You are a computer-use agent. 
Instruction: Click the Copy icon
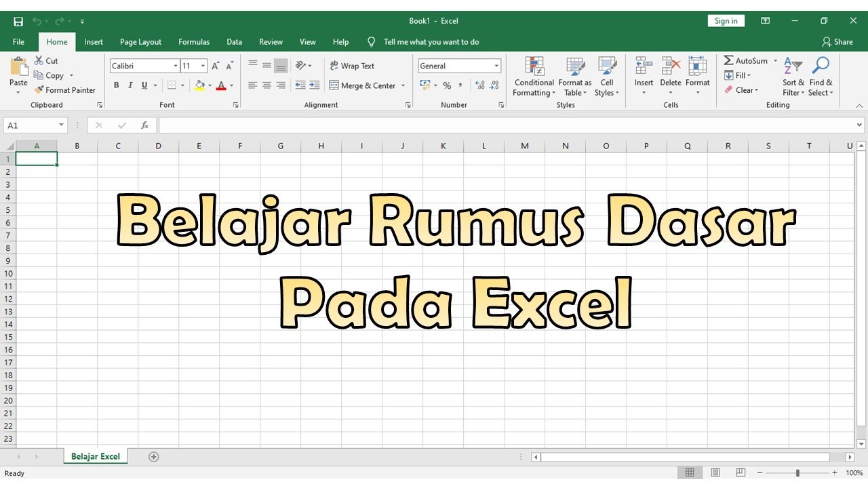point(39,75)
